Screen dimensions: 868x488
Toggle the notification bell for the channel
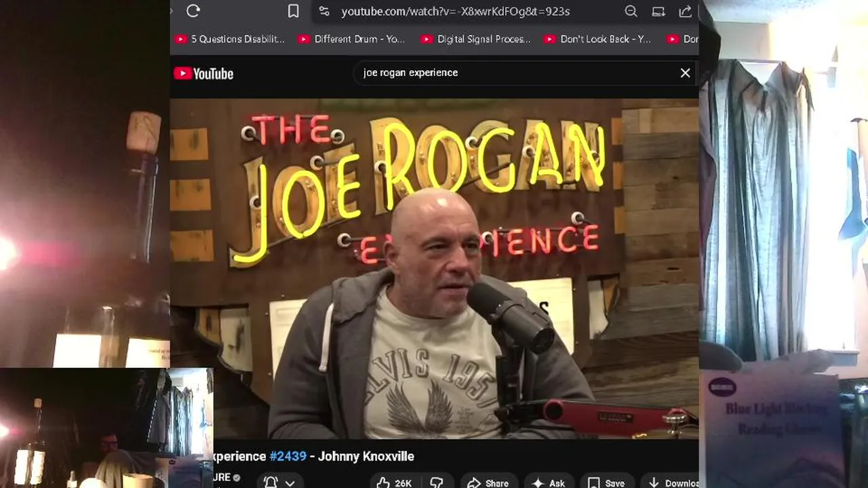click(x=271, y=483)
